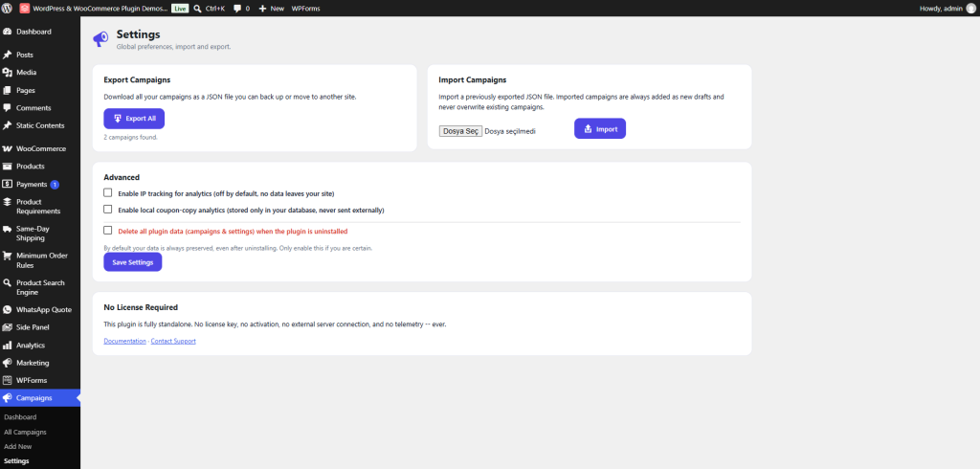The image size is (980, 469).
Task: Click the New plus item in admin bar
Action: [x=272, y=8]
